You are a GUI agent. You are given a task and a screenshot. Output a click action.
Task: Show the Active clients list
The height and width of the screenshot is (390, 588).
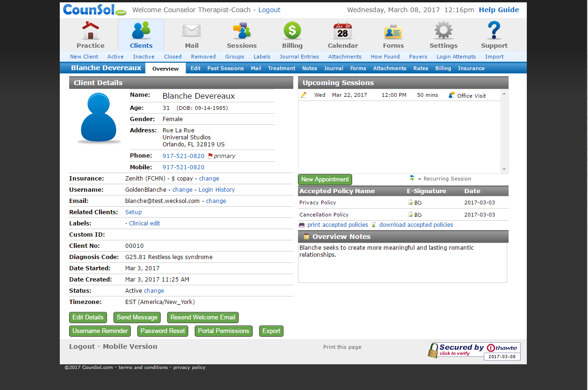(115, 57)
